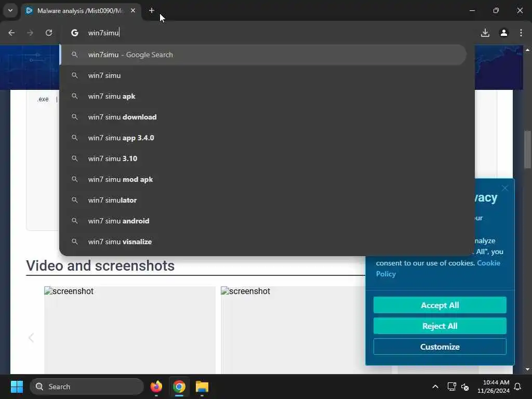Image resolution: width=532 pixels, height=399 pixels.
Task: Show hidden system tray icons
Action: pyautogui.click(x=435, y=387)
